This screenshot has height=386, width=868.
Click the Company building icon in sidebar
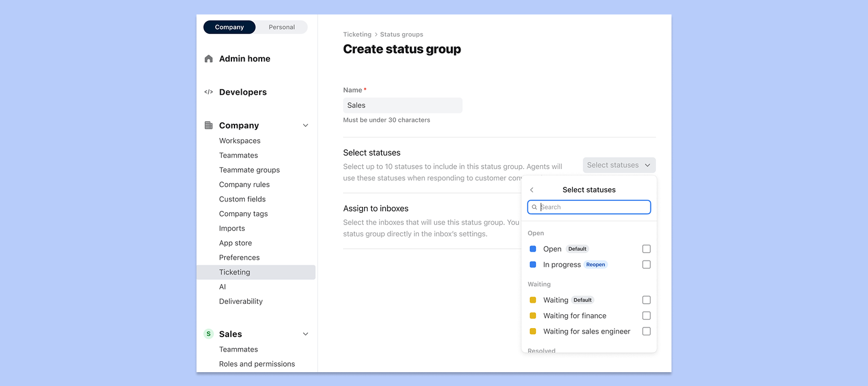[x=209, y=125]
